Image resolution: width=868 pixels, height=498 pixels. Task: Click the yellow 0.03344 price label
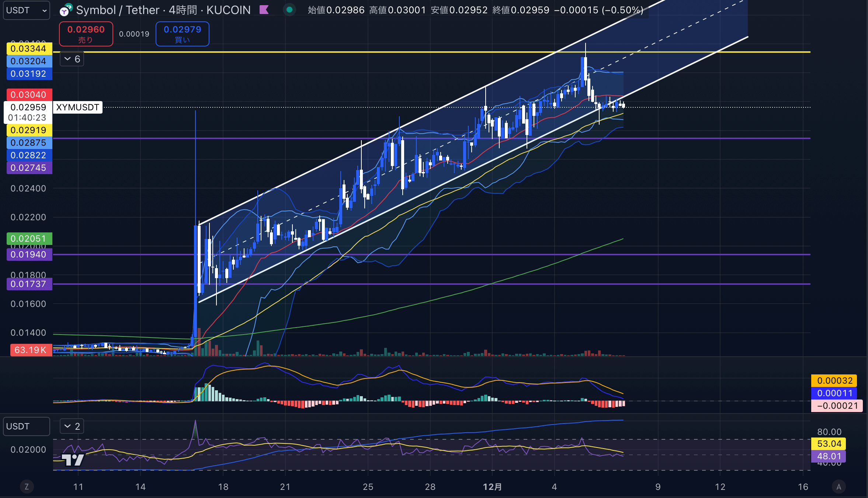[29, 49]
